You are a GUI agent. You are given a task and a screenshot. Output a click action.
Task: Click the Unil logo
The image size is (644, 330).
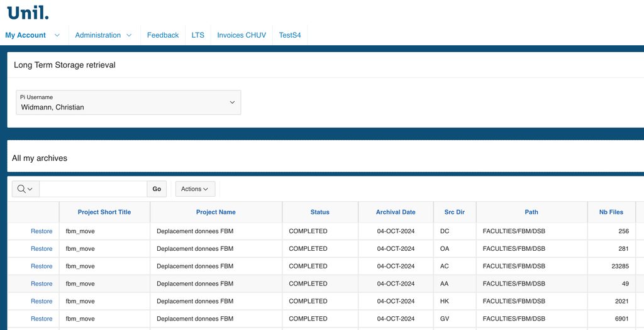28,13
